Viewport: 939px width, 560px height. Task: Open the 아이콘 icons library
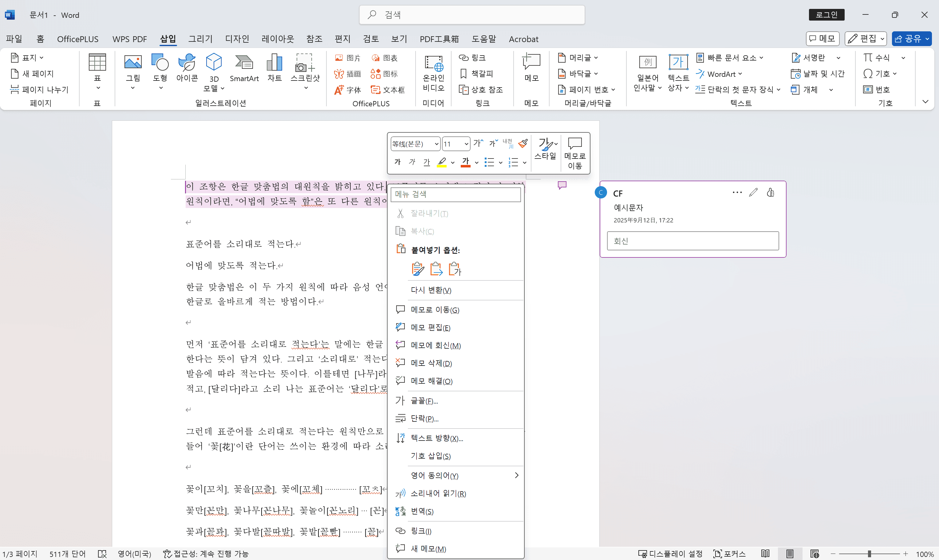[x=187, y=68]
